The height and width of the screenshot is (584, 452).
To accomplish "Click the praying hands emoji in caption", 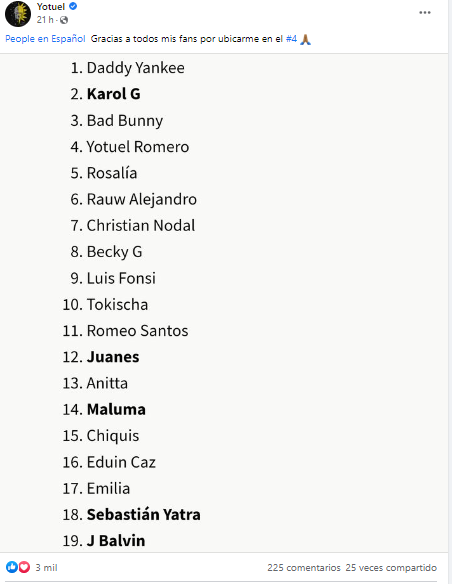I will pyautogui.click(x=305, y=39).
